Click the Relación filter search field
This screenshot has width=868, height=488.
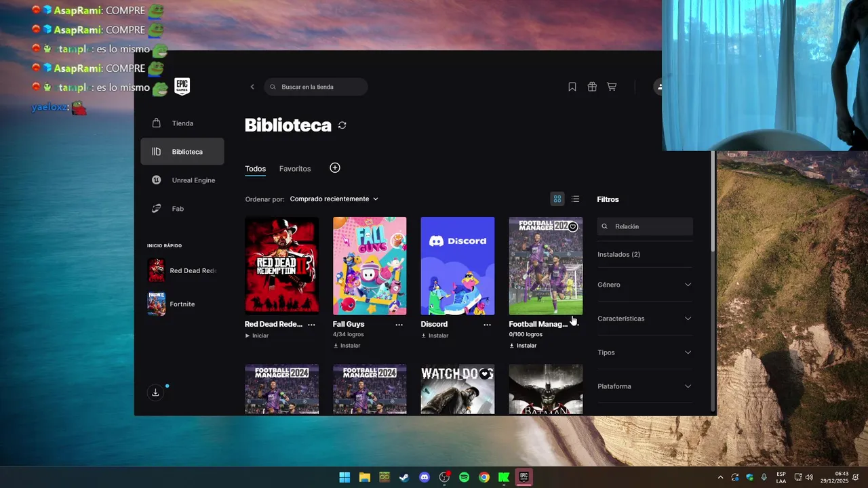click(x=645, y=226)
